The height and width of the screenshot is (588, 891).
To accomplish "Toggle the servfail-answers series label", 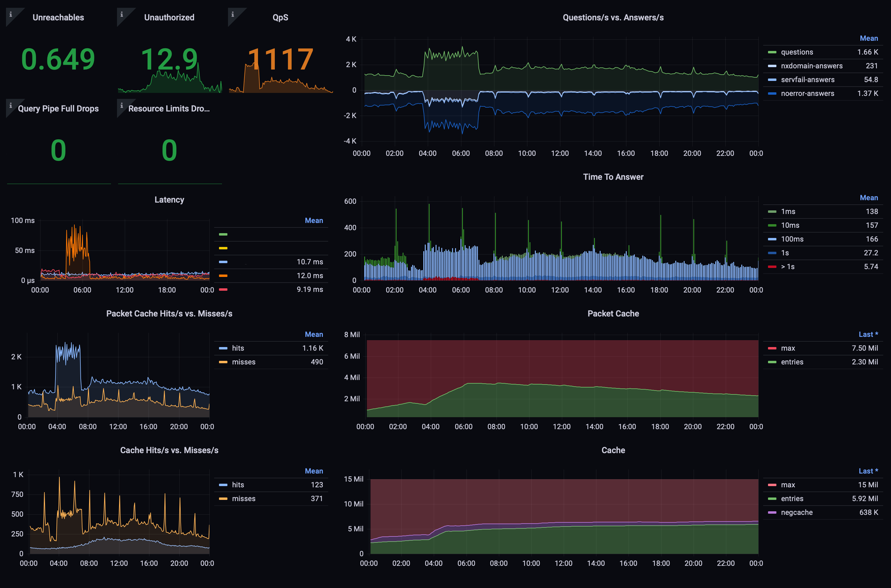I will tap(807, 79).
